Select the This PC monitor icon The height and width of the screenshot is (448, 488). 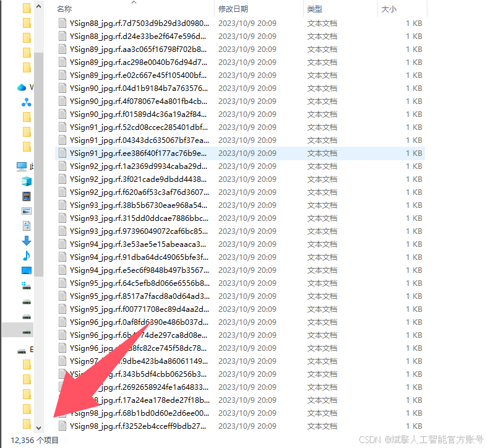22,166
